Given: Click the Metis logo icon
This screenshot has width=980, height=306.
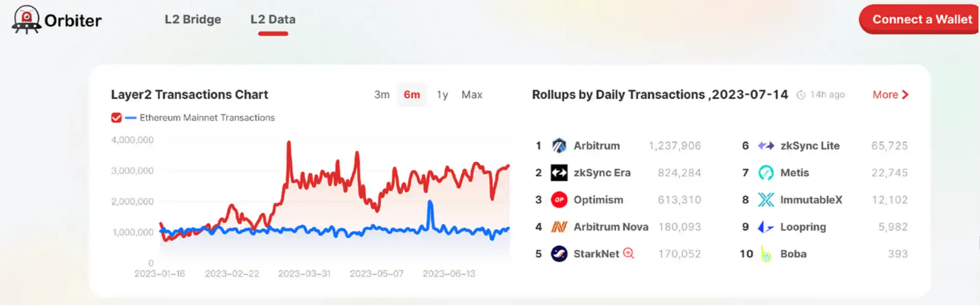Looking at the screenshot, I should click(x=766, y=173).
